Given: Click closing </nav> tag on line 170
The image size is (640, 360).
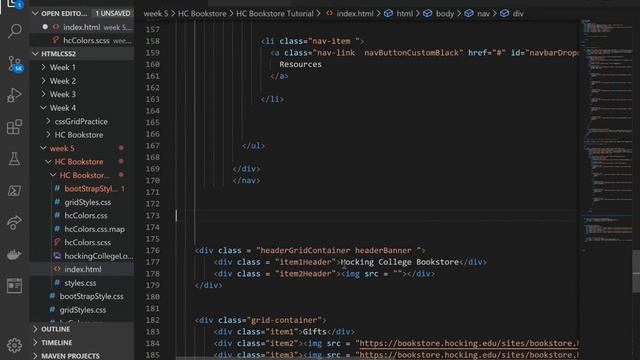Looking at the screenshot, I should (x=247, y=180).
